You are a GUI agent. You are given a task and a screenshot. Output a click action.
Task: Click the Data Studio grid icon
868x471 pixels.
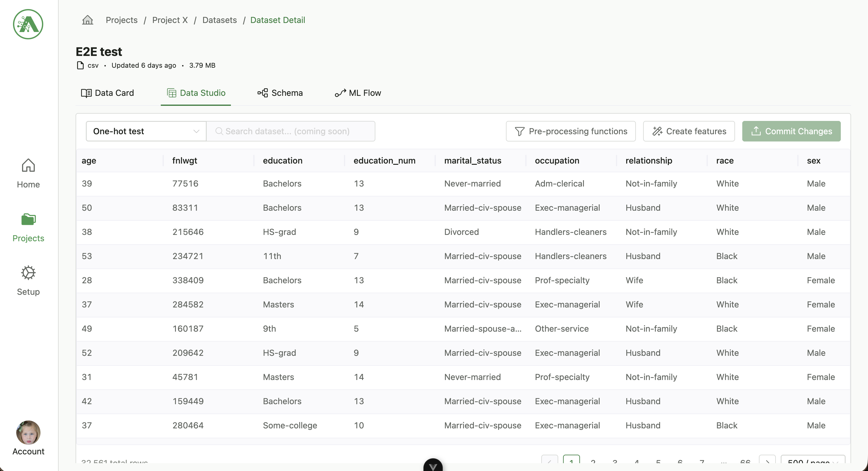[172, 93]
